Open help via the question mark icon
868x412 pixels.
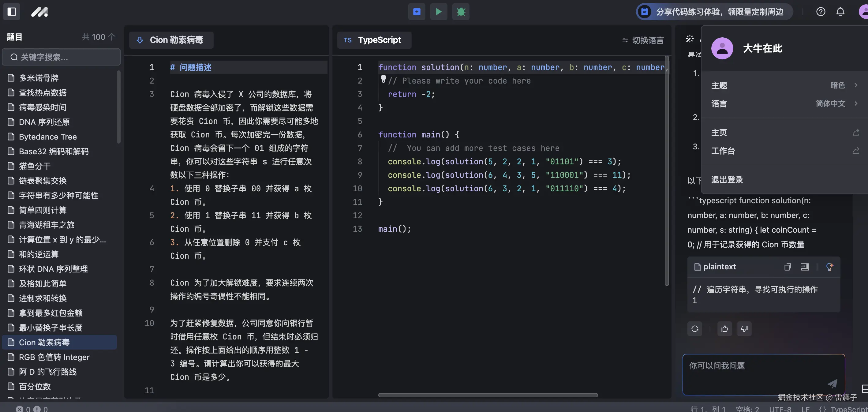tap(821, 12)
